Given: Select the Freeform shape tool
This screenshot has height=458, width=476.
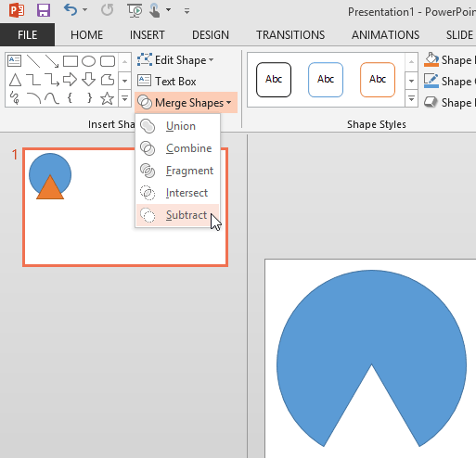Looking at the screenshot, I should (x=108, y=80).
